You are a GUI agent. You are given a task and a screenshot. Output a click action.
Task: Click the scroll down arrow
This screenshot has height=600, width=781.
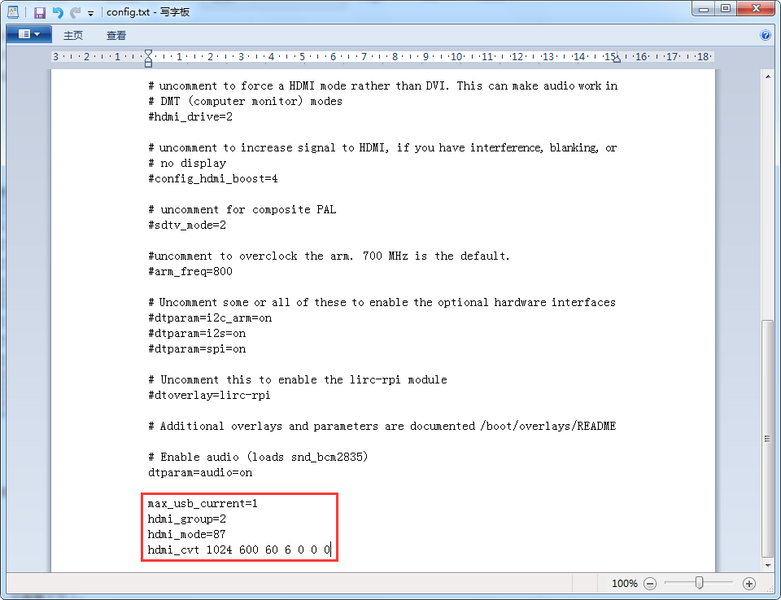pos(768,565)
